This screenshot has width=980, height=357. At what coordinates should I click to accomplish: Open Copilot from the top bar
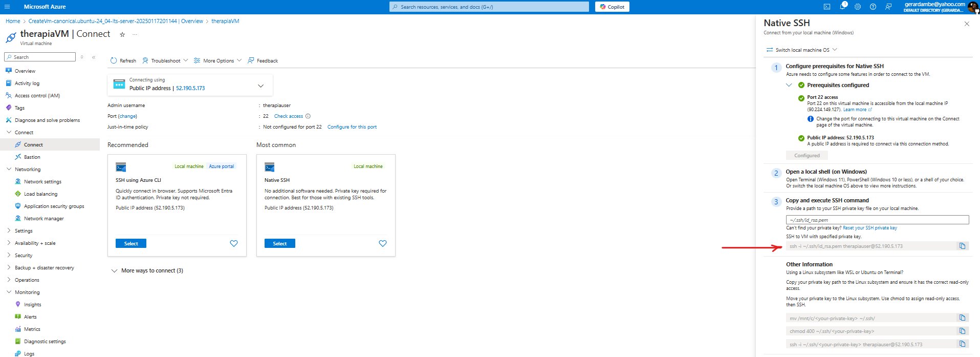pos(613,7)
